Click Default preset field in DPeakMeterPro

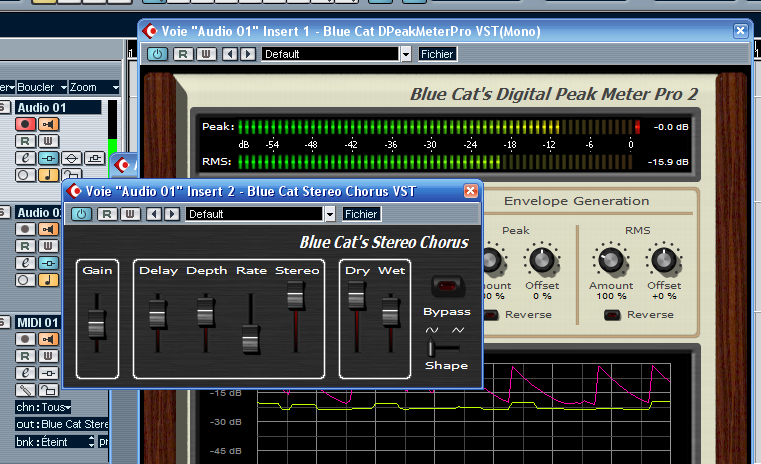click(330, 54)
